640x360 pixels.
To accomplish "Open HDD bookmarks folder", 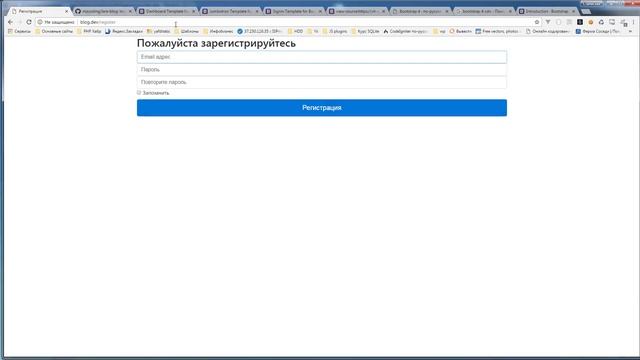I will click(x=296, y=31).
